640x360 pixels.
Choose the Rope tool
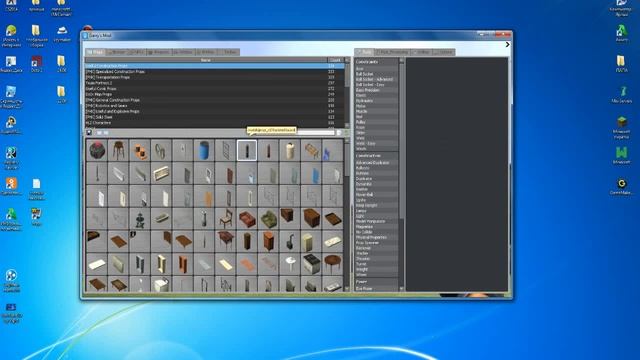coord(376,127)
